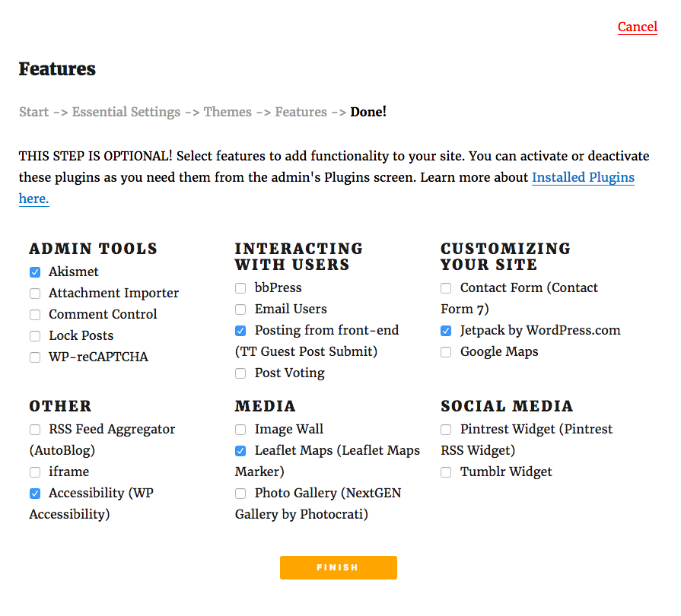Screen dimensions: 681x616
Task: Open the Installed Plugins here link
Action: click(582, 178)
